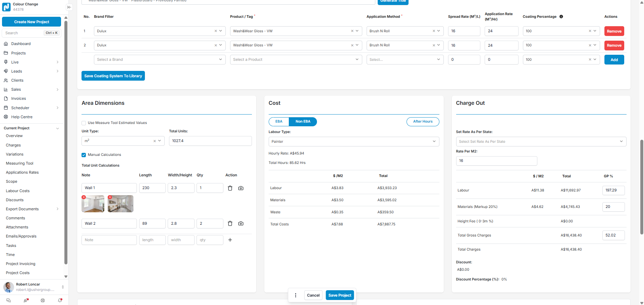Click the camera icon for Wall 2
The width and height of the screenshot is (644, 305).
click(241, 223)
